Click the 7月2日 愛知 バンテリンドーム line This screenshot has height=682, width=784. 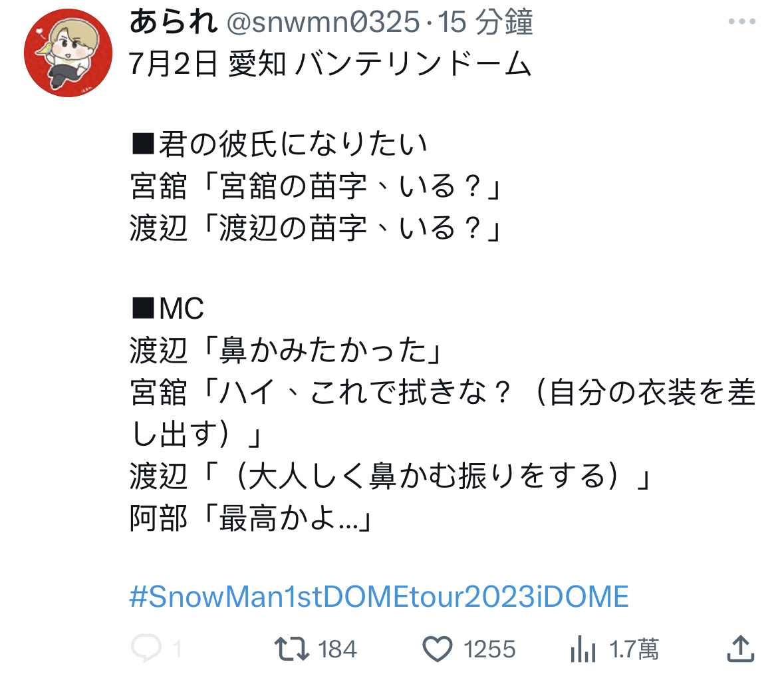pos(330,64)
